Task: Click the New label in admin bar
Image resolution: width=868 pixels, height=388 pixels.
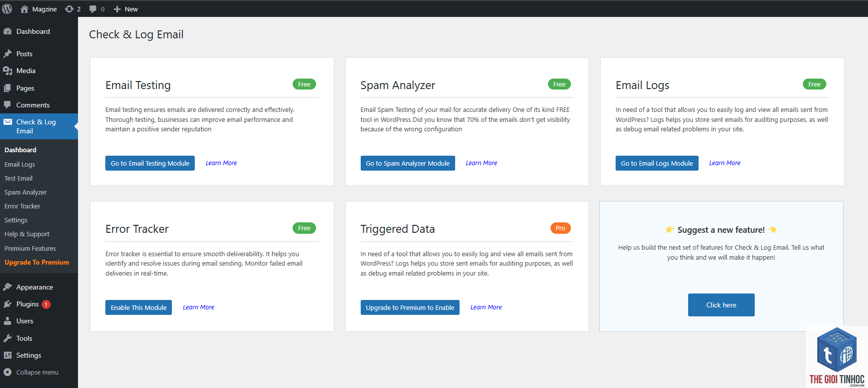Action: [x=131, y=9]
